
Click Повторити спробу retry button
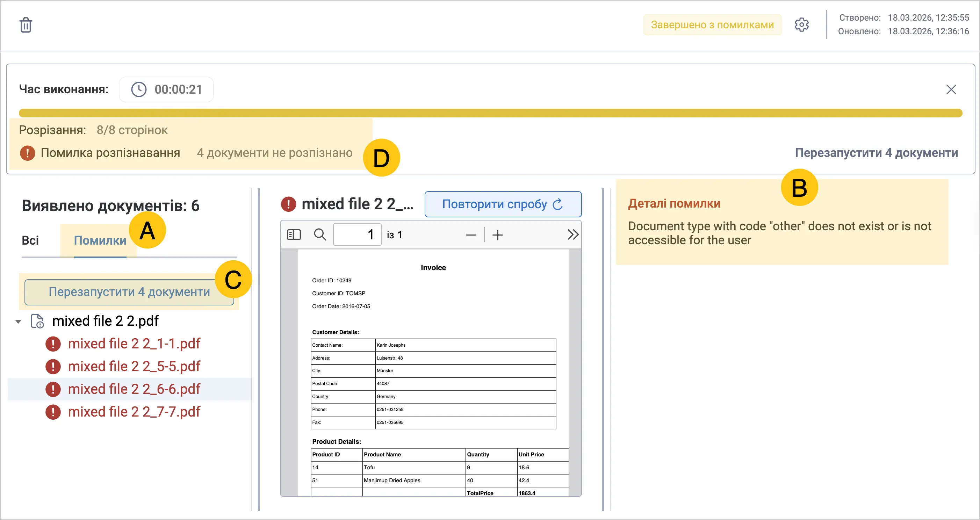(x=503, y=204)
